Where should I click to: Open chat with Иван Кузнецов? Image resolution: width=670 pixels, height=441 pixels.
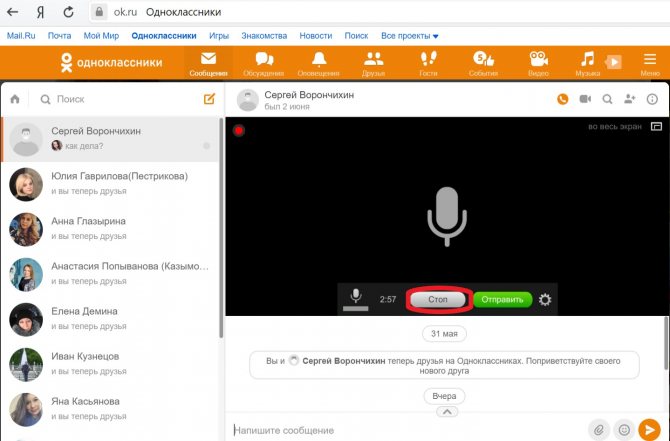pyautogui.click(x=110, y=365)
